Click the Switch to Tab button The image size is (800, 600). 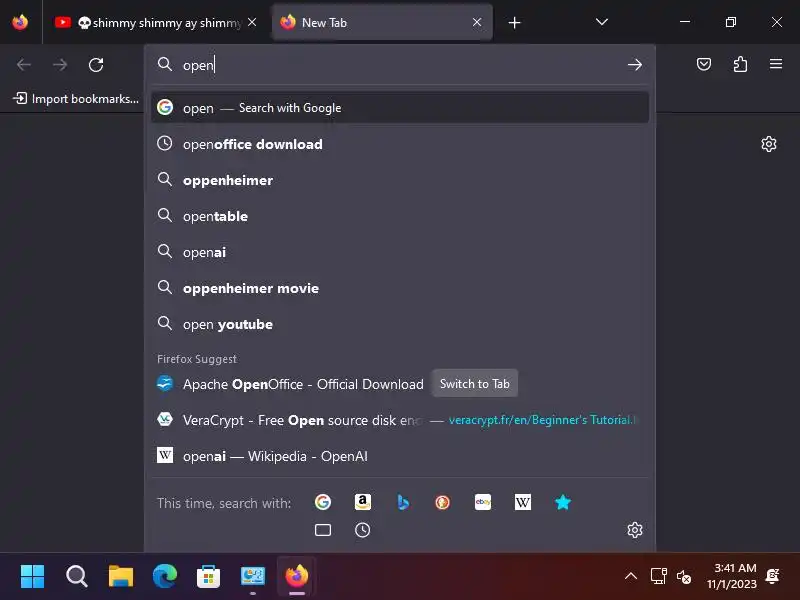coord(474,384)
